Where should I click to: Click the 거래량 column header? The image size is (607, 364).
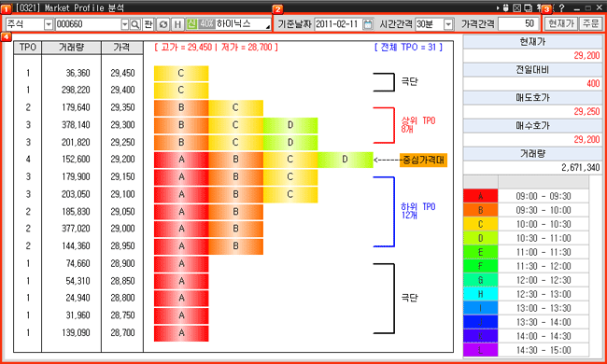[x=71, y=48]
